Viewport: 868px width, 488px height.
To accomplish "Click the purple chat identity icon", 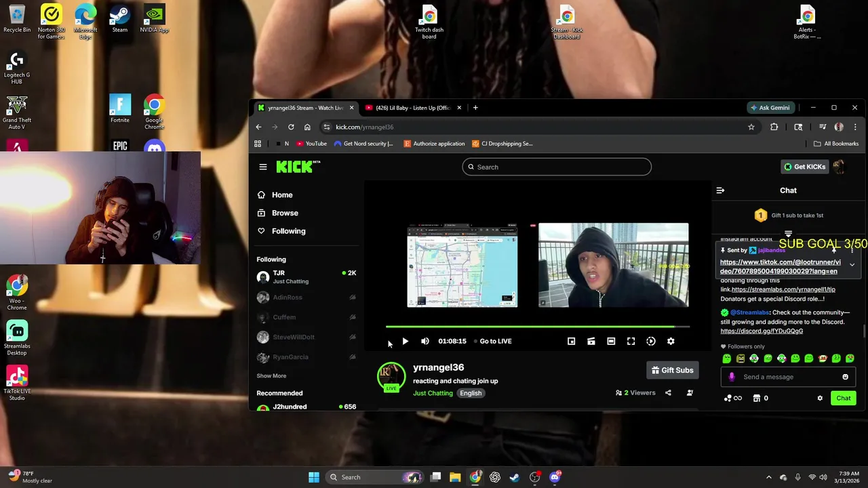I will coord(731,377).
